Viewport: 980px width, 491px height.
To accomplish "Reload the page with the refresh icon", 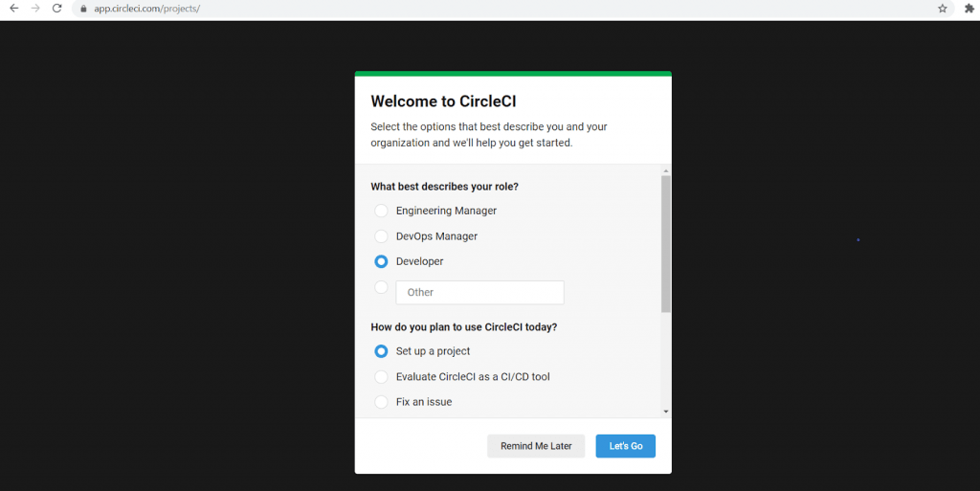I will pos(57,9).
